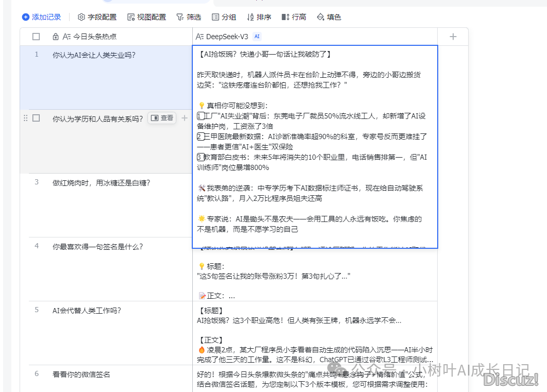Click the text type icon of DeepSeek-V3
Image resolution: width=547 pixels, height=392 pixels.
click(200, 37)
